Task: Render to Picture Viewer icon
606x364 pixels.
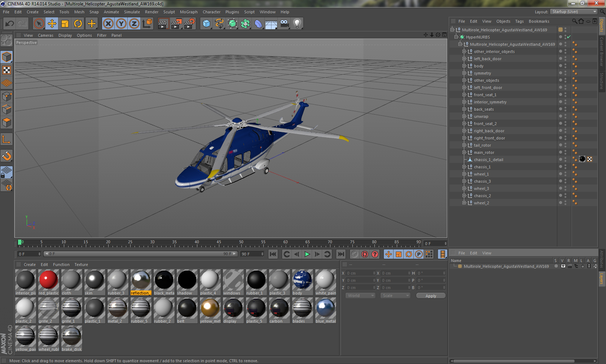Action: tap(176, 24)
